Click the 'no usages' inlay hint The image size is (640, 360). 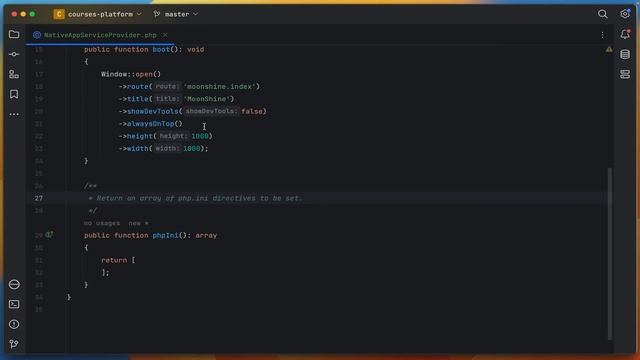click(x=102, y=223)
